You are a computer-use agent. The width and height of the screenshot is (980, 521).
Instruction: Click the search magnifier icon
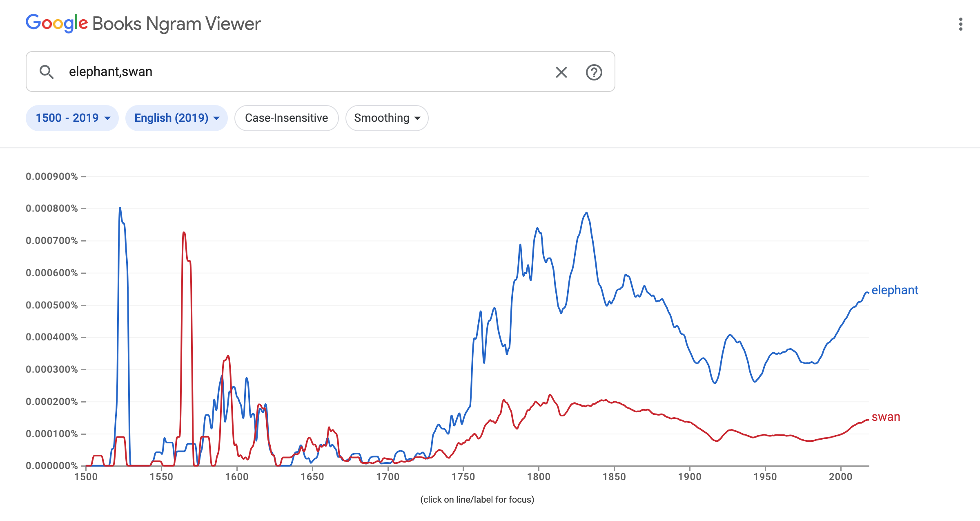pyautogui.click(x=47, y=72)
